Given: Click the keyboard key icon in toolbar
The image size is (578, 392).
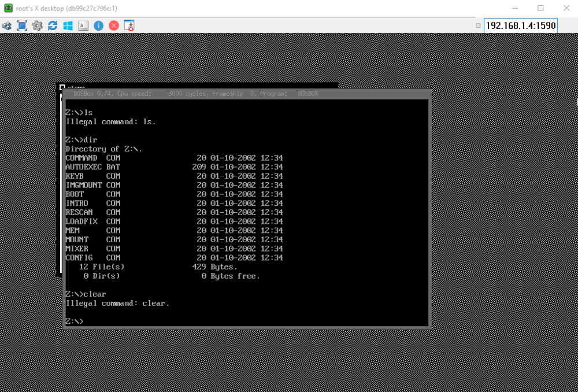Looking at the screenshot, I should click(83, 25).
